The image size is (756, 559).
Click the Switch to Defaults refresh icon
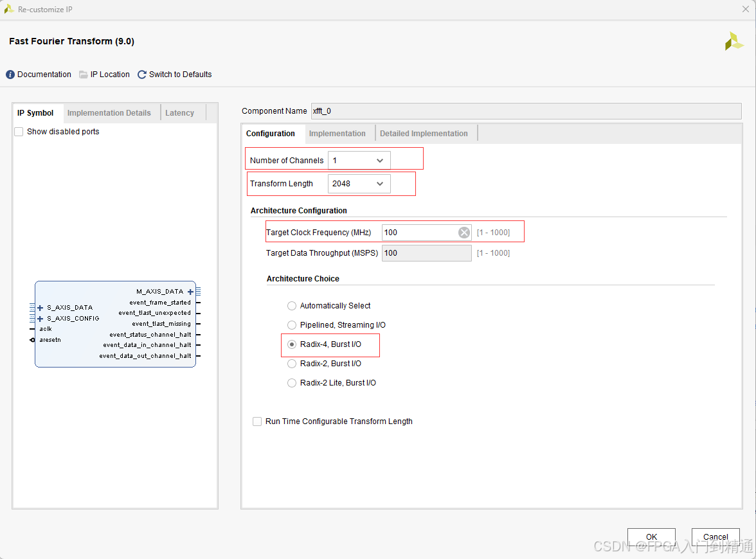click(x=141, y=75)
